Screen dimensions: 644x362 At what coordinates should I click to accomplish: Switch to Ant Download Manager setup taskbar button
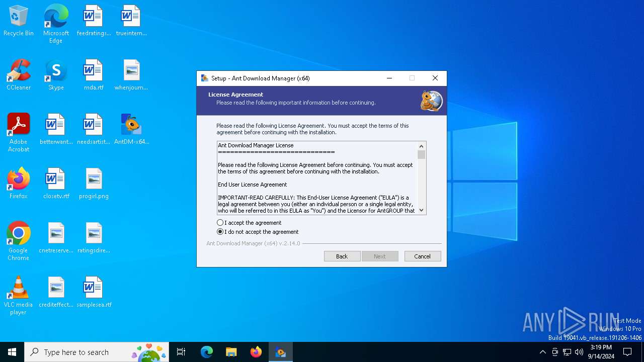tap(281, 352)
